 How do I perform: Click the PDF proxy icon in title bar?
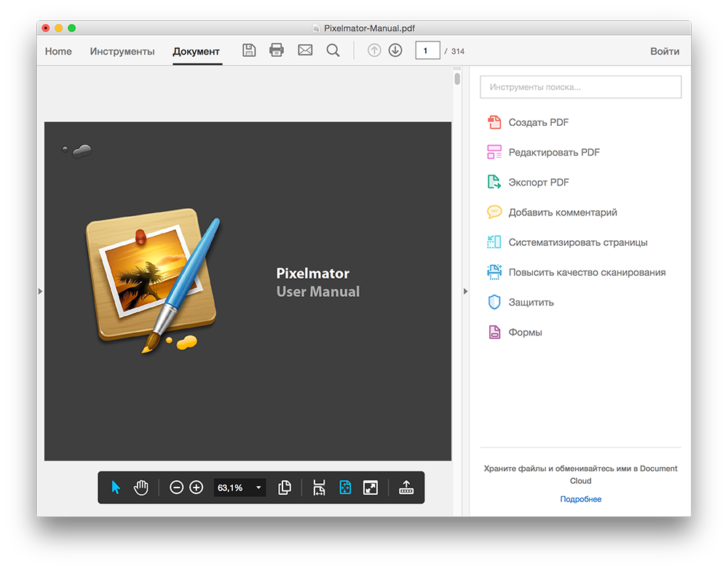tap(316, 28)
